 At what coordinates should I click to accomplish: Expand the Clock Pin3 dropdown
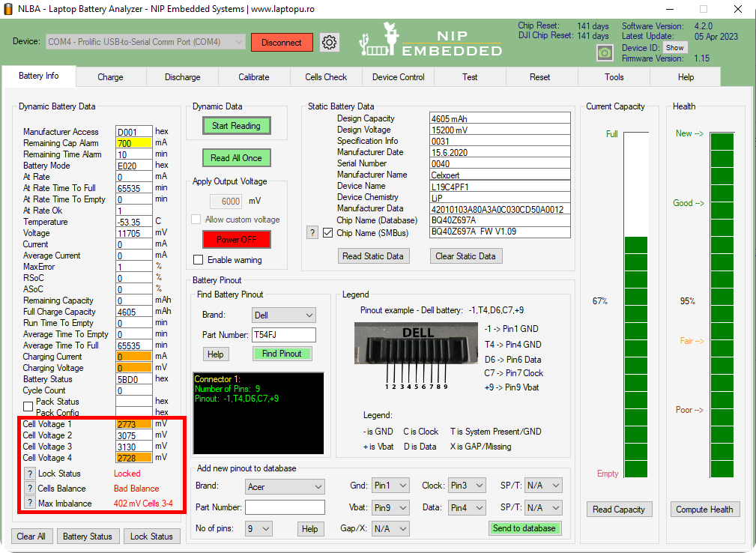(x=467, y=486)
